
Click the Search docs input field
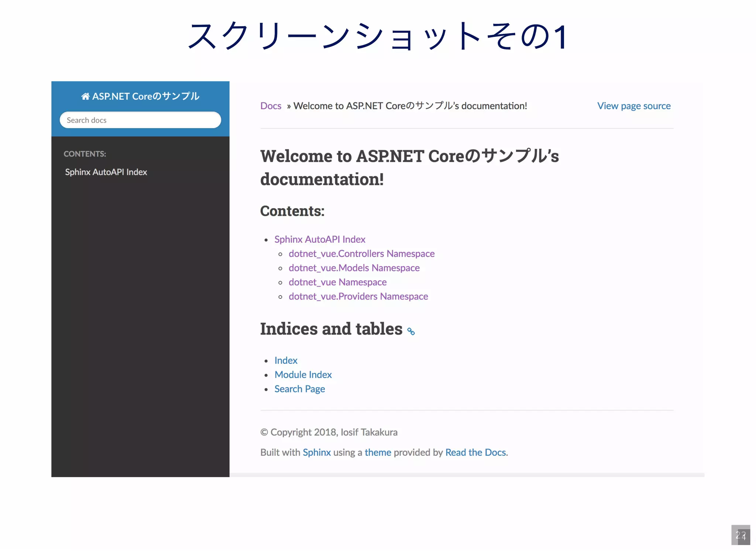[140, 120]
